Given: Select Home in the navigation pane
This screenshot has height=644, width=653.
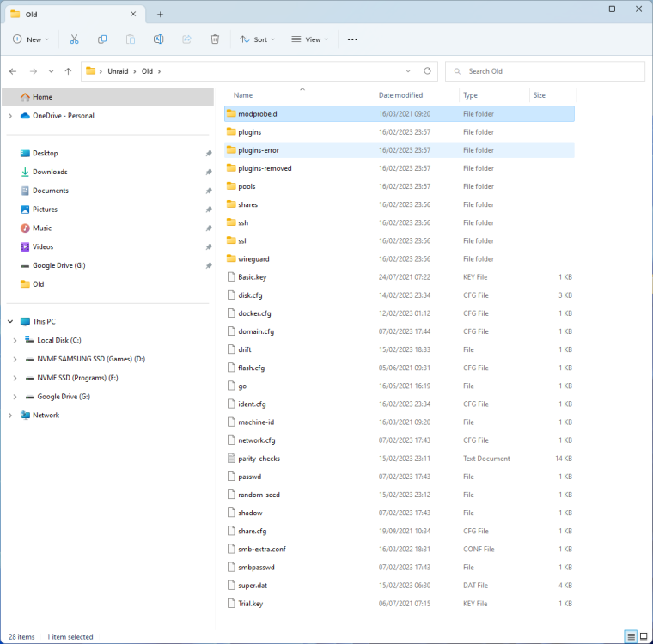Looking at the screenshot, I should click(108, 97).
